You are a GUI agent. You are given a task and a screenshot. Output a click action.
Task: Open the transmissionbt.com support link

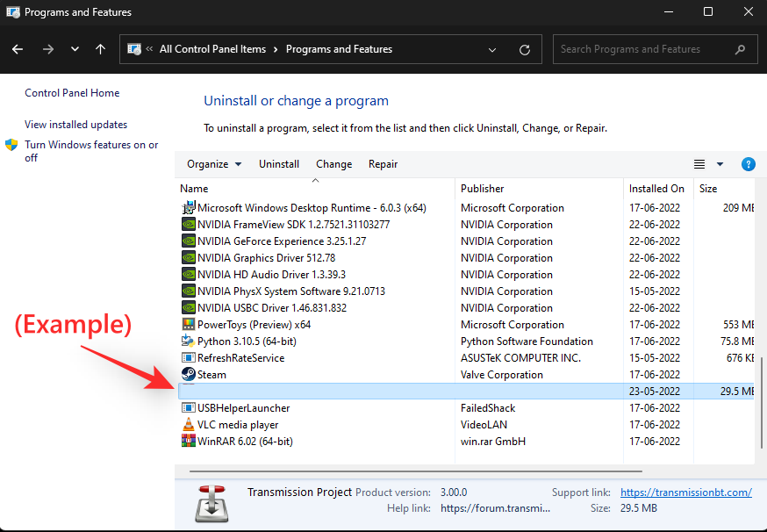click(x=686, y=492)
